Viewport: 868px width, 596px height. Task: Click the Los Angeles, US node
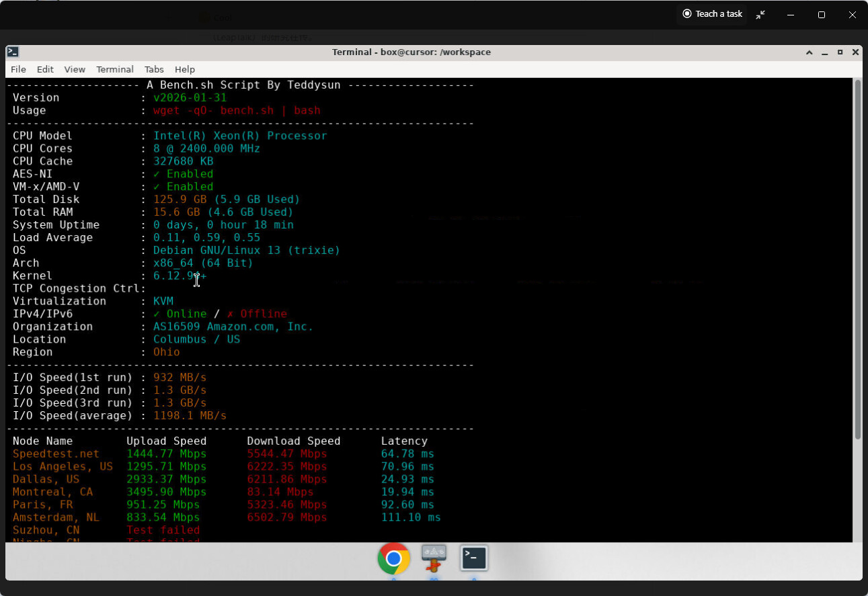(x=63, y=467)
